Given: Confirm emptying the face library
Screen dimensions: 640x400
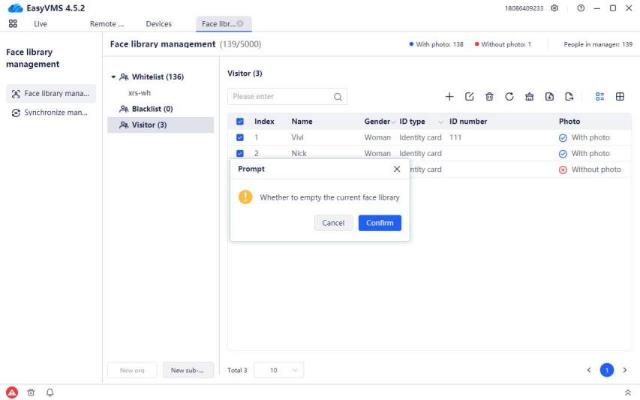Looking at the screenshot, I should 380,223.
